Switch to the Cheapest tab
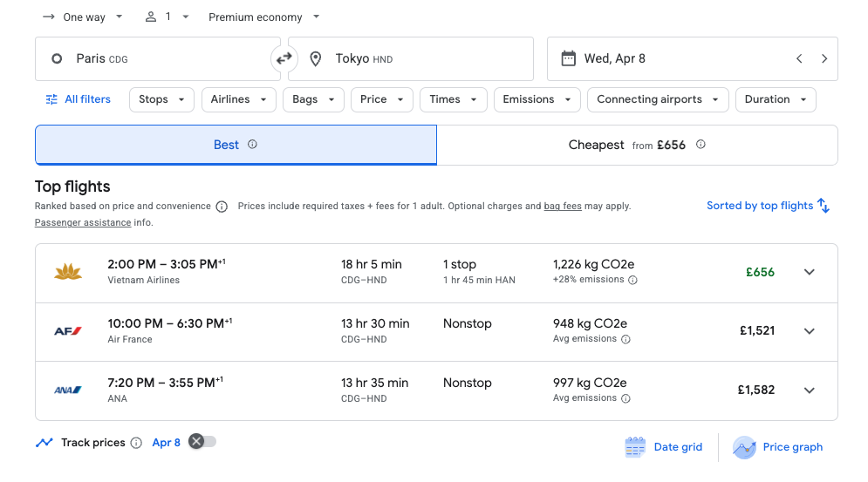 point(637,146)
